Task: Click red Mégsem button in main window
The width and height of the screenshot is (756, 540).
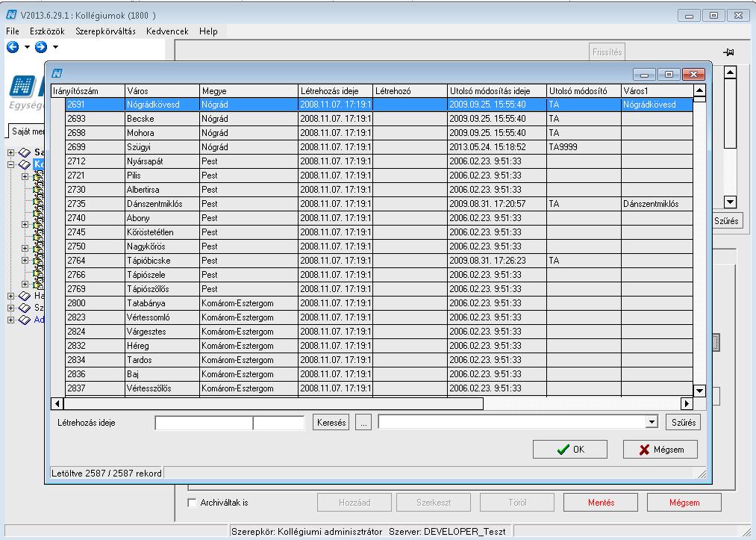Action: click(684, 503)
